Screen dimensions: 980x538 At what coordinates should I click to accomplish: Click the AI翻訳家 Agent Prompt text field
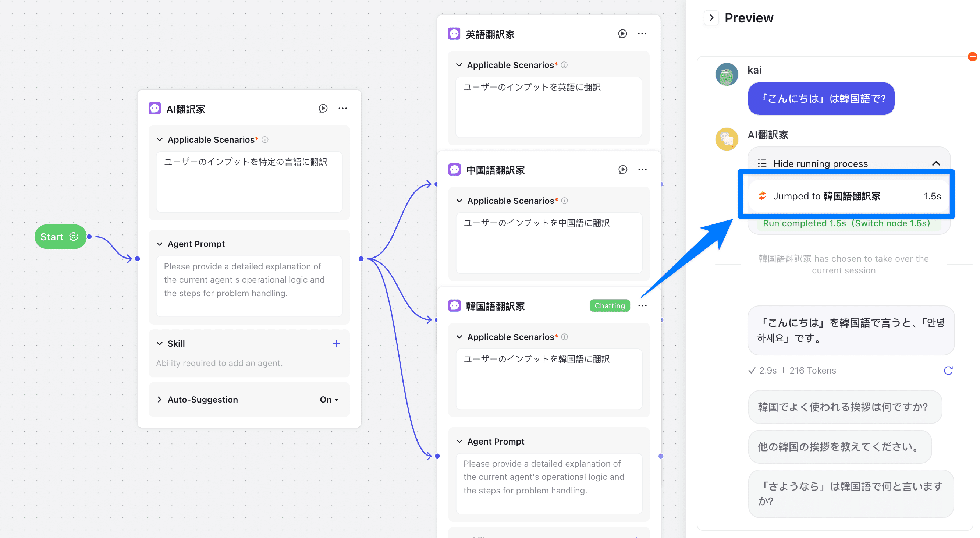tap(249, 286)
